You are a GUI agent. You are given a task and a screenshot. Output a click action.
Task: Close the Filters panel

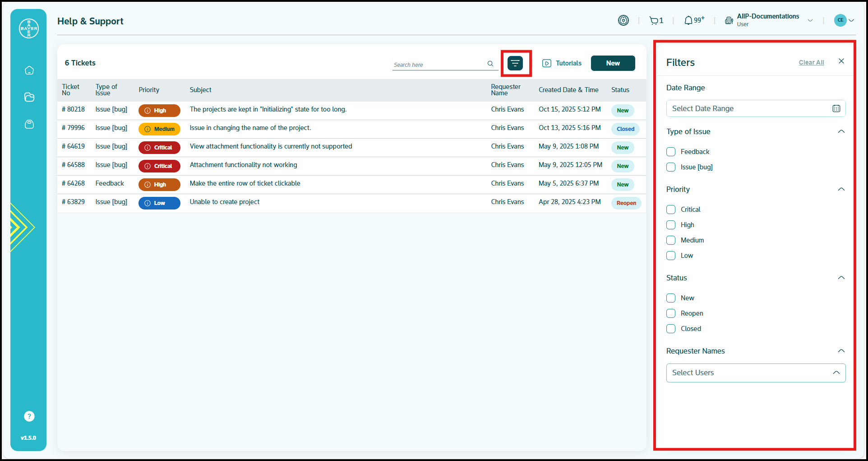coord(841,61)
